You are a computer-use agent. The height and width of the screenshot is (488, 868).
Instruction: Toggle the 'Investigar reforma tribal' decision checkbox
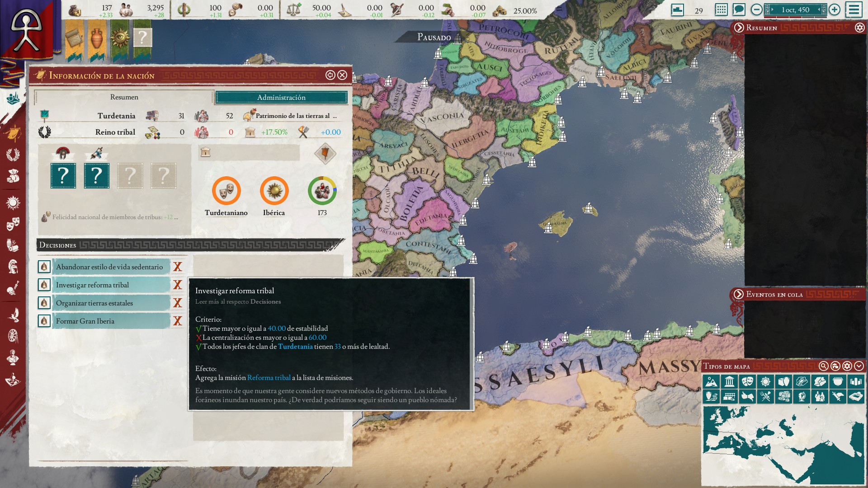[x=44, y=285]
